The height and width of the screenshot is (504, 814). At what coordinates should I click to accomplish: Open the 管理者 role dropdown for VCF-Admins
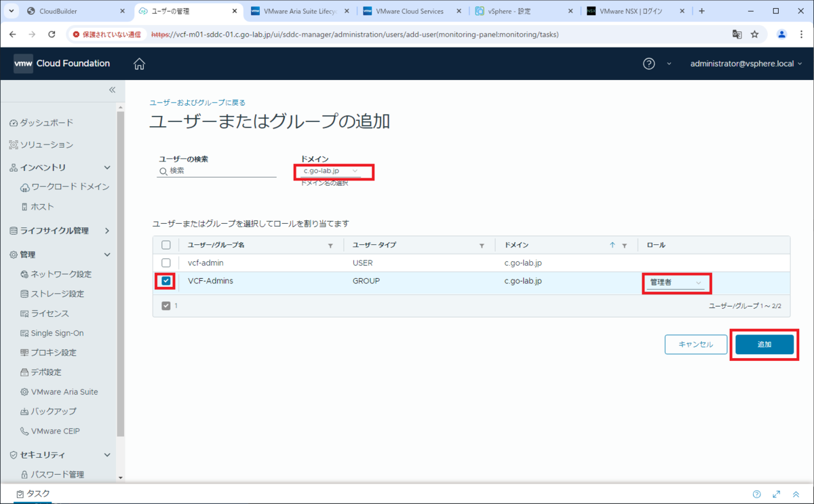[675, 282]
